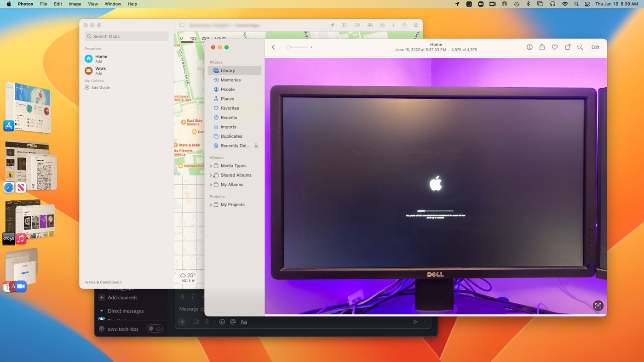644x362 pixels.
Task: Expand My Albums in the sidebar
Action: [210, 184]
